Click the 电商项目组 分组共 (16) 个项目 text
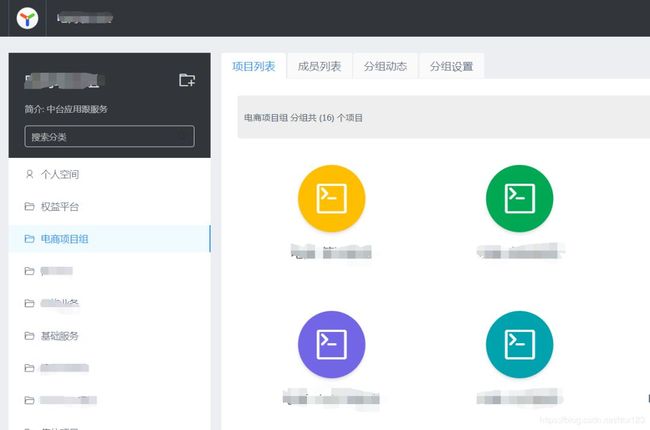Image resolution: width=650 pixels, height=430 pixels. click(x=303, y=118)
